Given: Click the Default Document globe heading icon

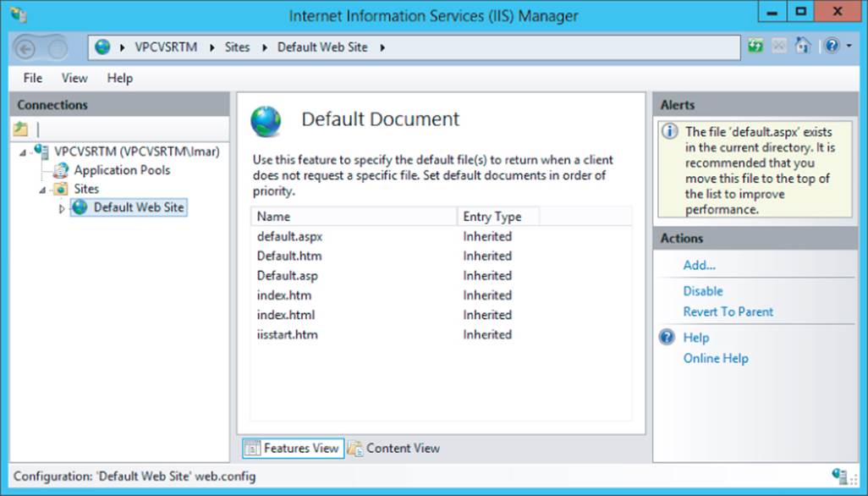Looking at the screenshot, I should coord(266,121).
